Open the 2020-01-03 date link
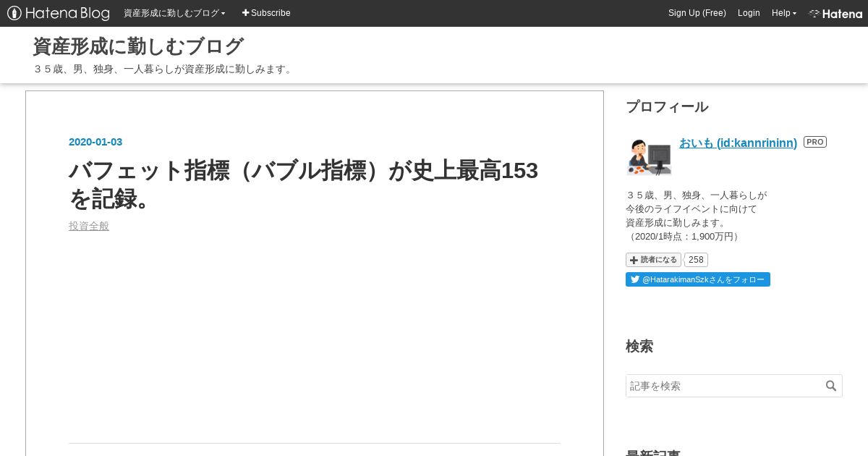 click(95, 142)
